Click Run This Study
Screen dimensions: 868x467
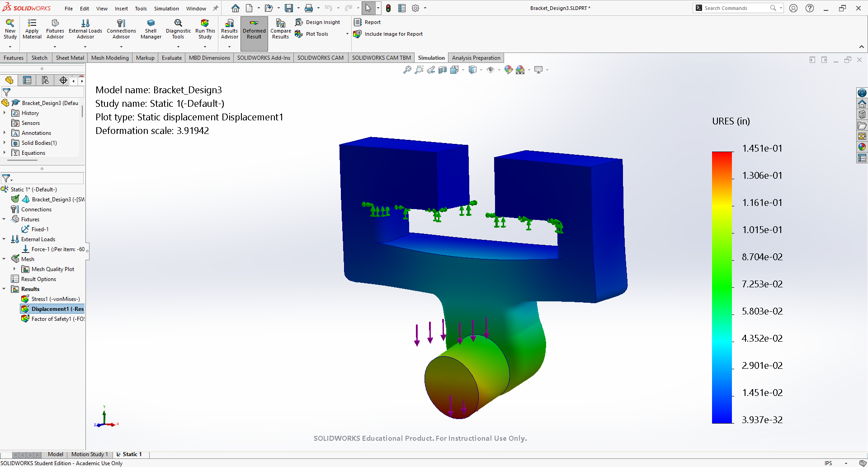point(205,29)
